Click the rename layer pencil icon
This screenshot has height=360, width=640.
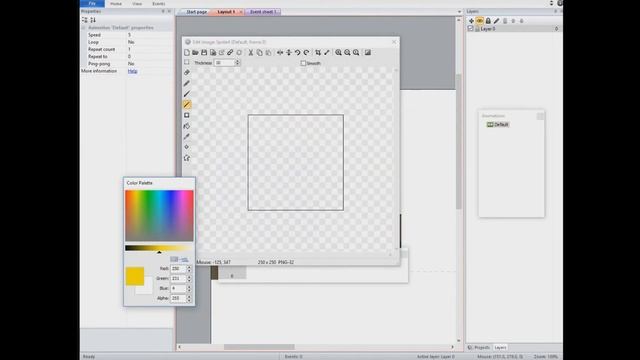click(x=496, y=20)
